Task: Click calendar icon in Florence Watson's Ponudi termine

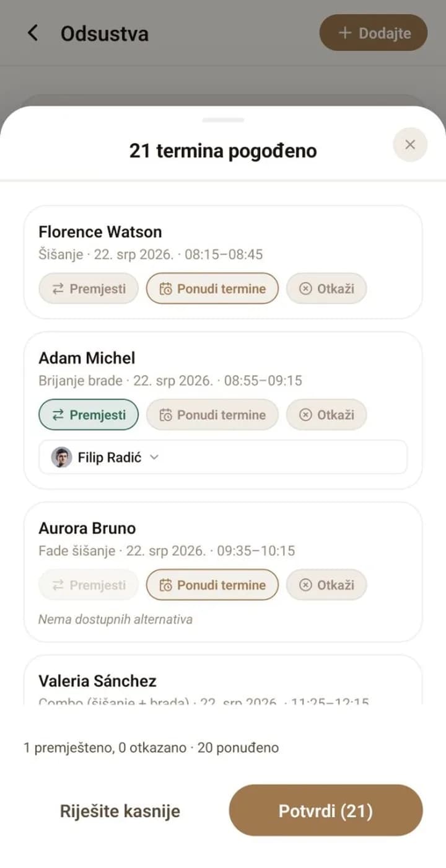Action: point(165,289)
